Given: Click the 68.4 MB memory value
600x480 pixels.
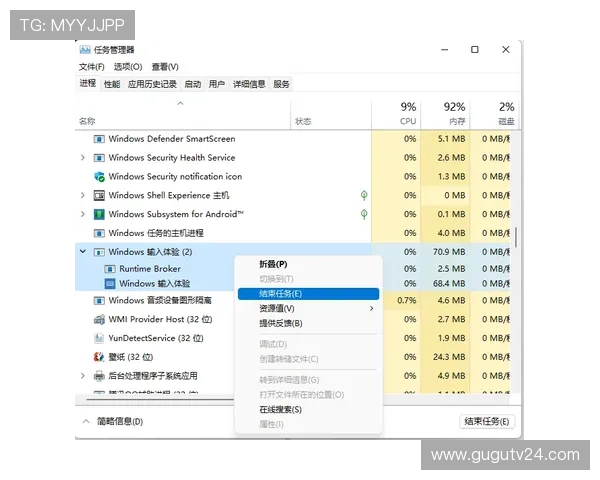Looking at the screenshot, I should 449,284.
